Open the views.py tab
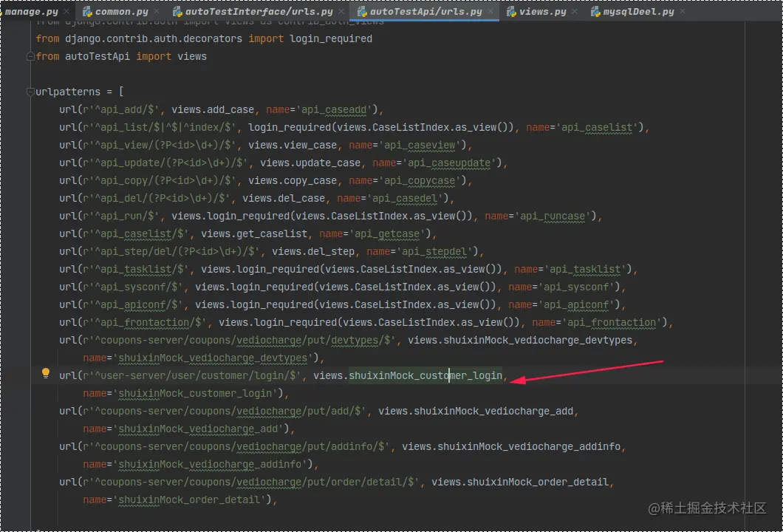This screenshot has height=532, width=783. click(x=542, y=11)
